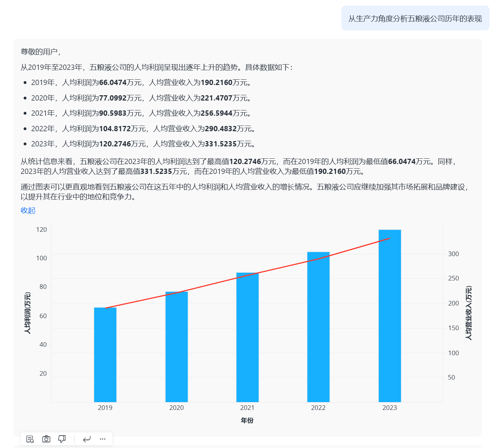Screen dimensions: 499x448
Task: Click the 2020年 bullet row
Action: pos(141,98)
